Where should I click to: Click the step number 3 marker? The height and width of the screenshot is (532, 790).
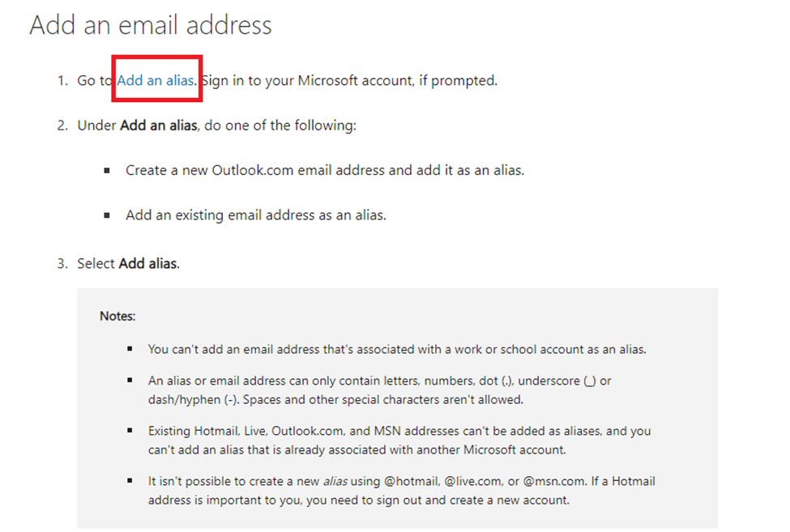pos(62,263)
